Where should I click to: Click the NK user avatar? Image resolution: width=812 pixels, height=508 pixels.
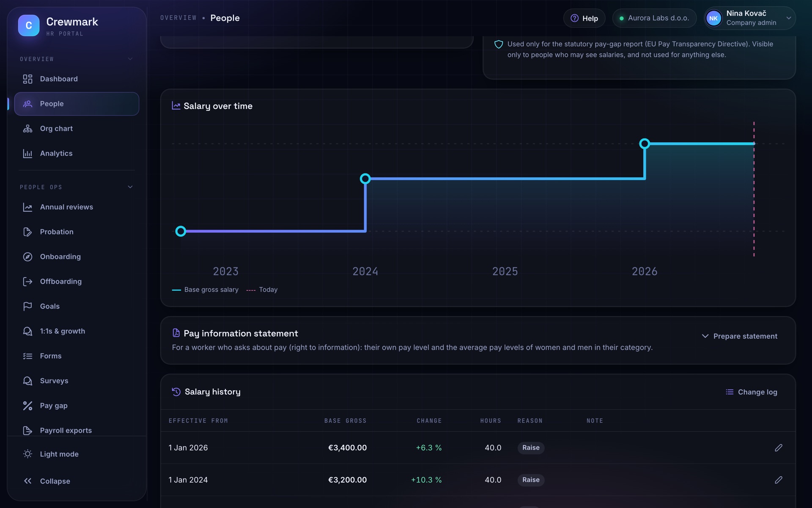pyautogui.click(x=714, y=18)
